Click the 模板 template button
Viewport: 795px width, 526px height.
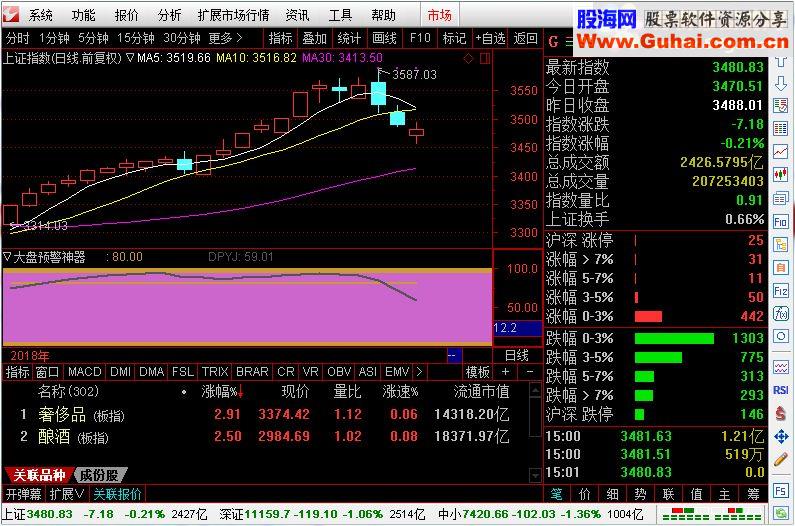click(478, 372)
